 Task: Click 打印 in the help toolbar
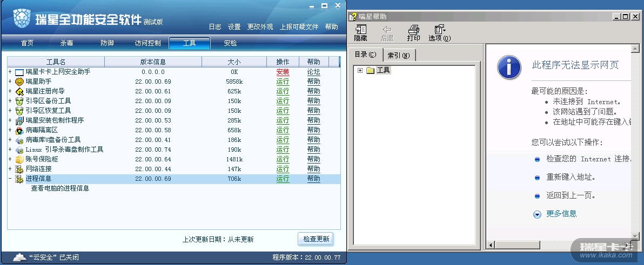point(414,33)
